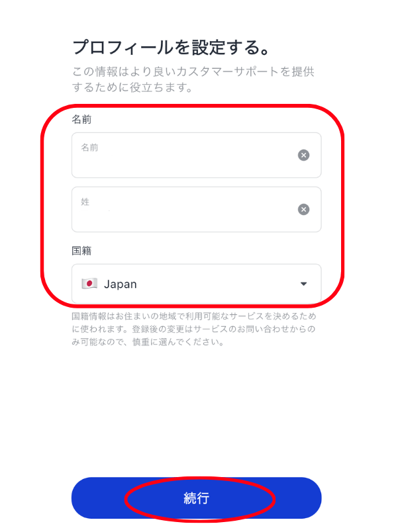400x532 pixels.
Task: Clear the 姓 surname field
Action: [303, 209]
